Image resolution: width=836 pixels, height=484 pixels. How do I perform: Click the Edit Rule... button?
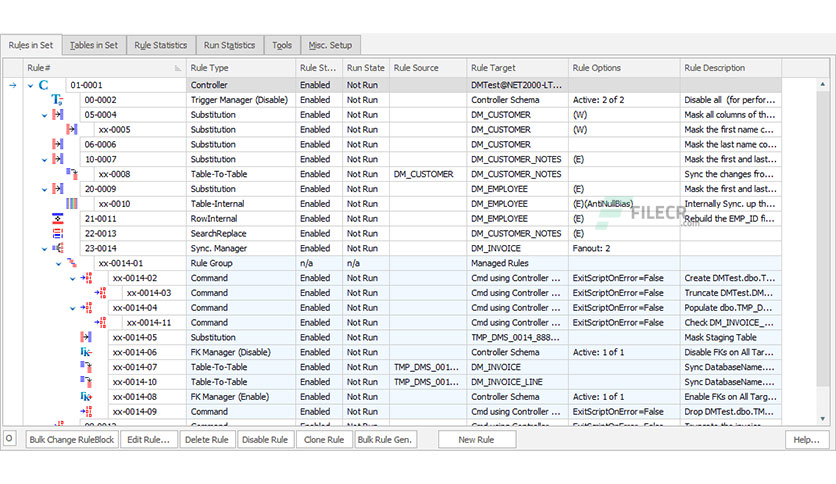149,440
